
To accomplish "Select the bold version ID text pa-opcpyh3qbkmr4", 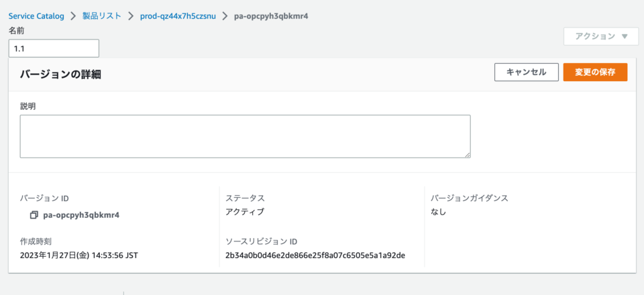I will pyautogui.click(x=81, y=215).
